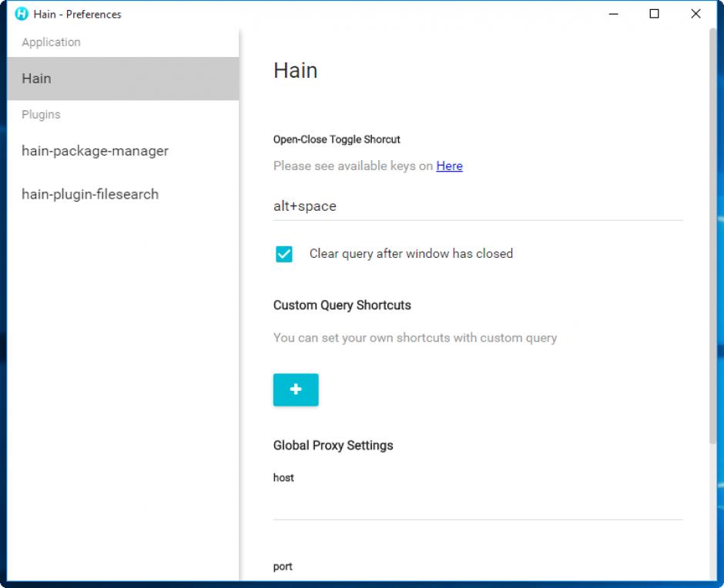Focus the alt+space shortcut input field
Viewport: 724px width, 588px height.
pyautogui.click(x=478, y=206)
